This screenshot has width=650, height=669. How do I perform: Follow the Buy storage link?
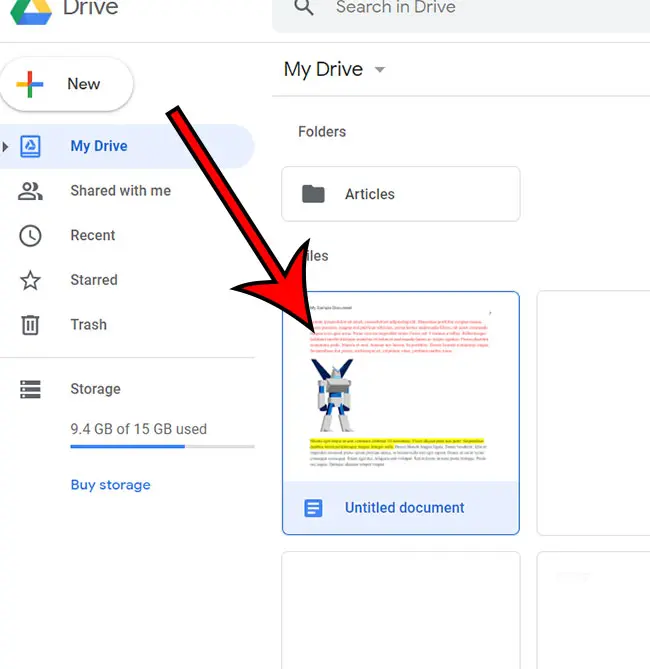[x=110, y=485]
